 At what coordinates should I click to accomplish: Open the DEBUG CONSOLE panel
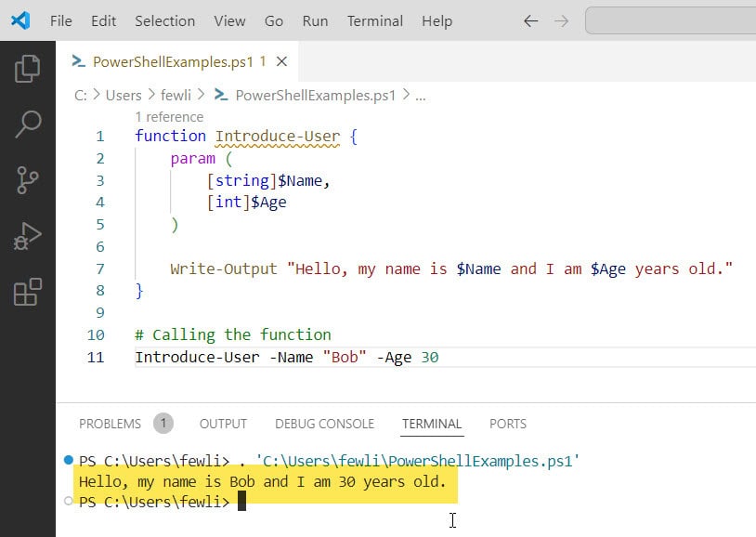click(x=324, y=424)
